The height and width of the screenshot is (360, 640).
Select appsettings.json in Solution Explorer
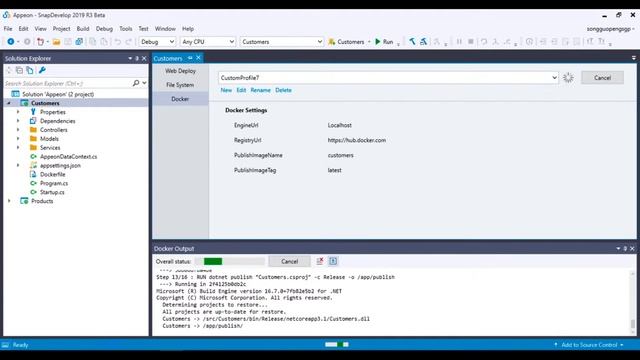click(60, 165)
